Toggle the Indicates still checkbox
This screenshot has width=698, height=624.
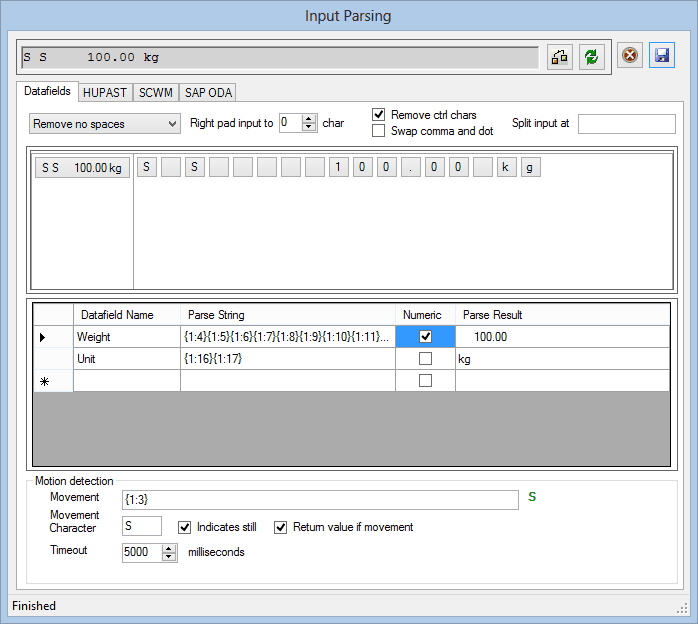click(185, 527)
